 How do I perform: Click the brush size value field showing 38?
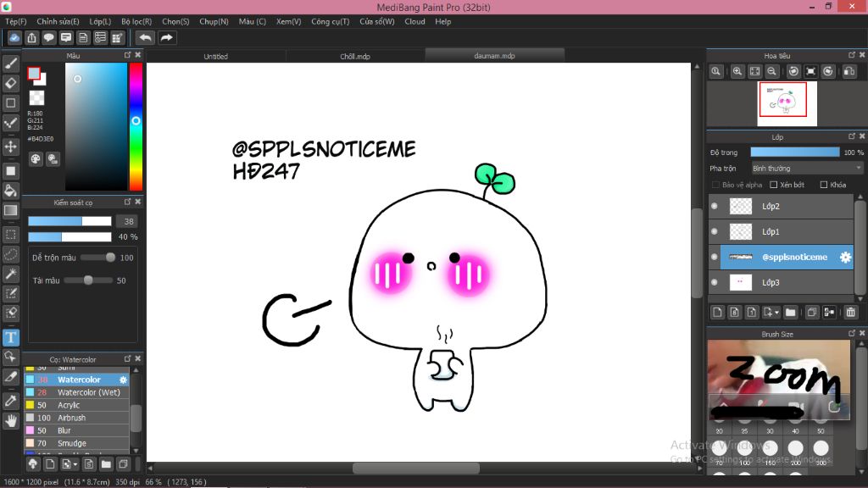127,221
